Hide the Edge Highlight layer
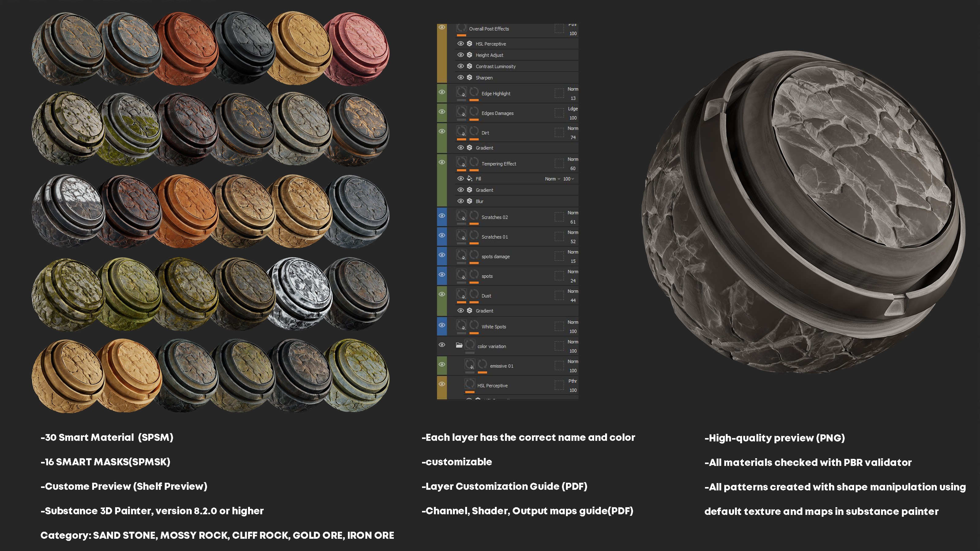Image resolution: width=980 pixels, height=551 pixels. [x=442, y=92]
